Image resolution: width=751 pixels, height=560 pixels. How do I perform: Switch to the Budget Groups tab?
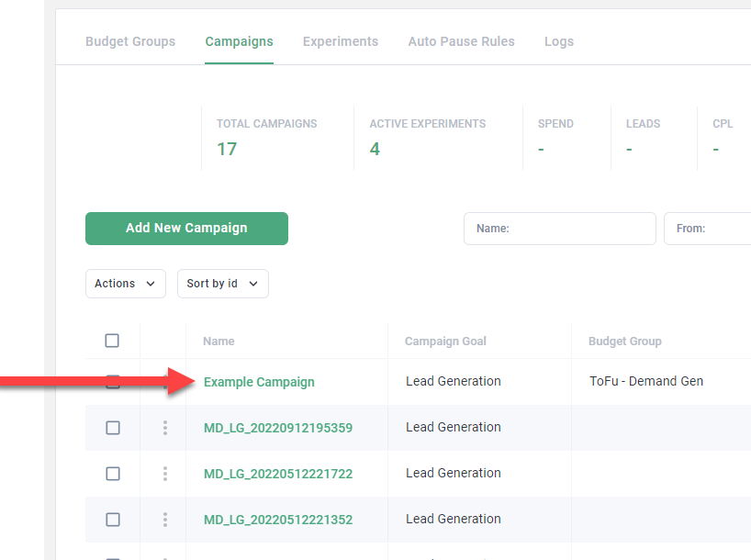click(x=130, y=41)
